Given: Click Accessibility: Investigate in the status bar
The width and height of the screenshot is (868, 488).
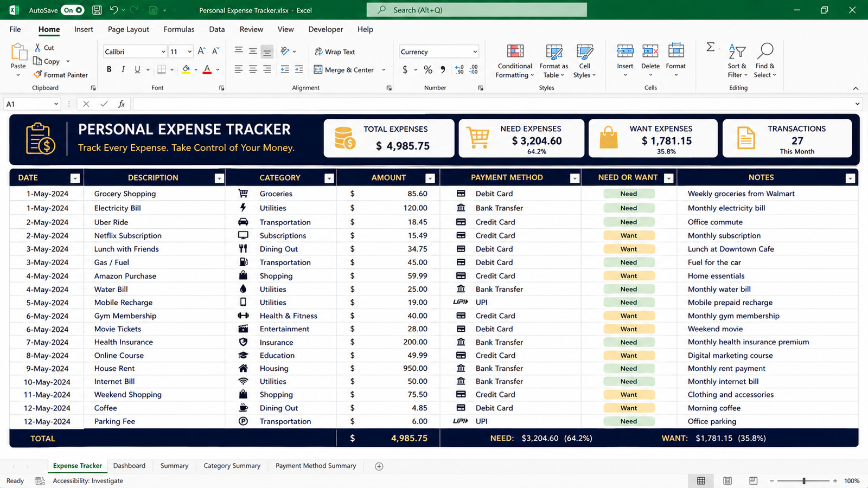Looking at the screenshot, I should pyautogui.click(x=88, y=481).
